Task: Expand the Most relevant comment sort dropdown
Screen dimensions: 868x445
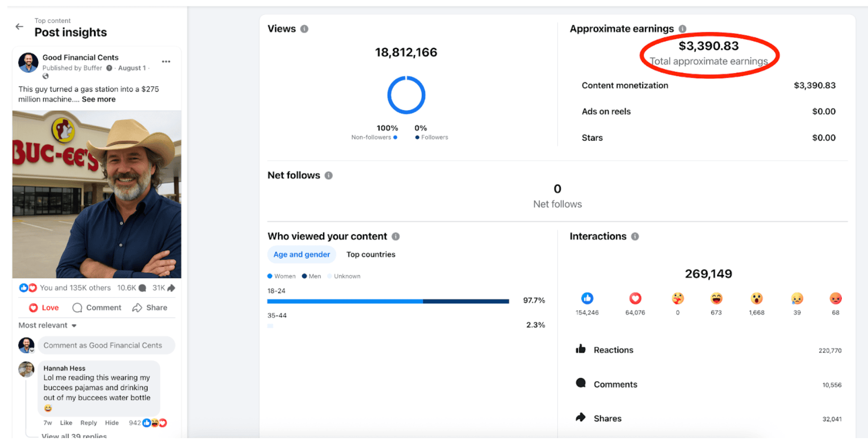Action: tap(47, 326)
